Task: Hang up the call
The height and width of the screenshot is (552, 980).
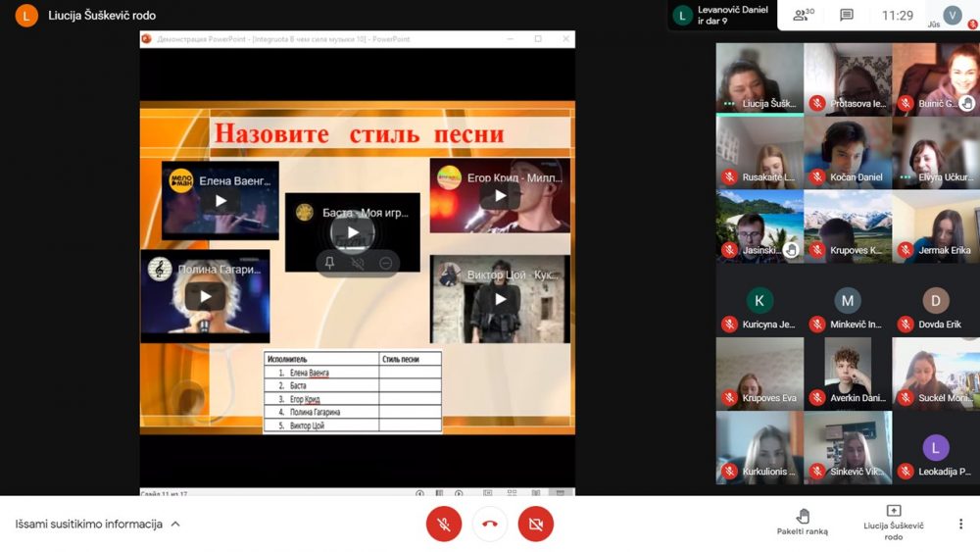Action: 490,524
